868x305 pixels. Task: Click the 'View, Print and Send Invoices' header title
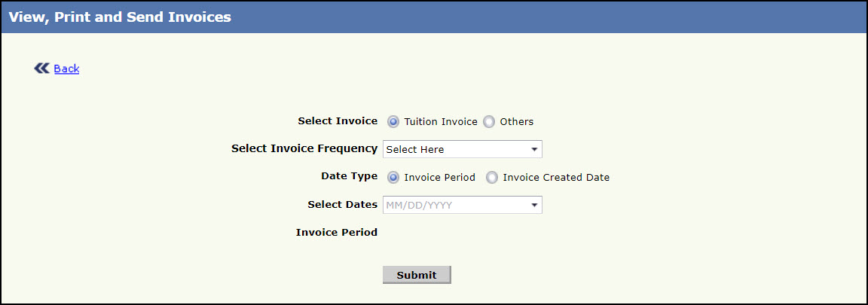(120, 17)
